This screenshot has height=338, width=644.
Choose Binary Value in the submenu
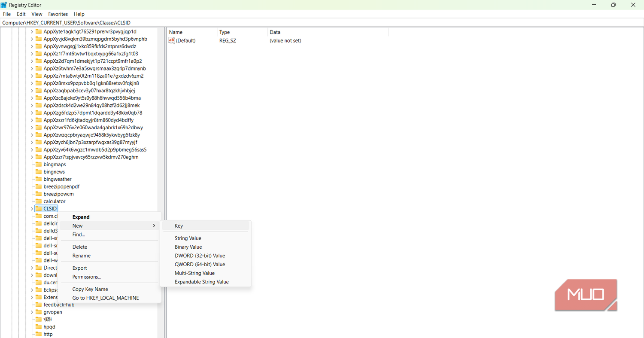[x=206, y=247]
